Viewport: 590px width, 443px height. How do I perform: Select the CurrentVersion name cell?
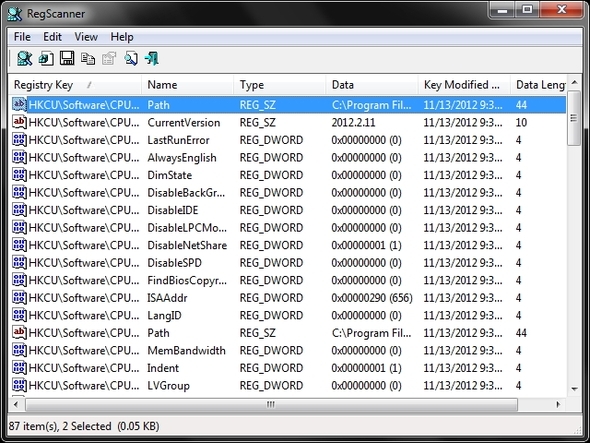click(184, 122)
